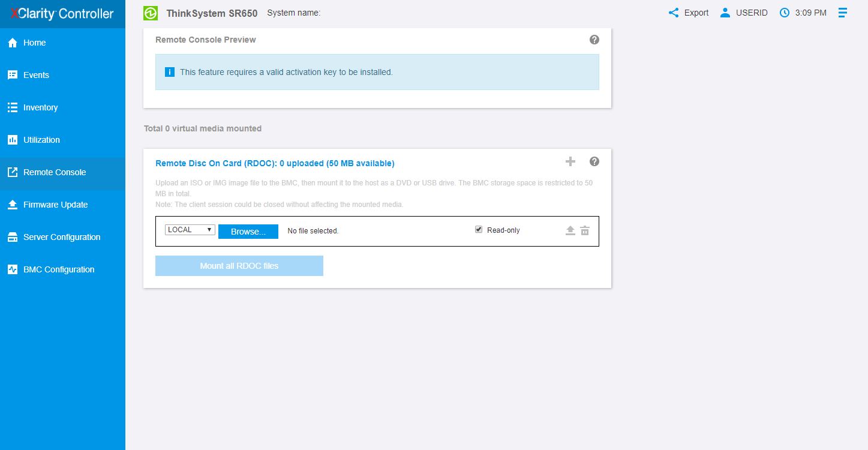The width and height of the screenshot is (868, 450).
Task: Click the clock icon beside 3:09 PM
Action: pos(785,13)
